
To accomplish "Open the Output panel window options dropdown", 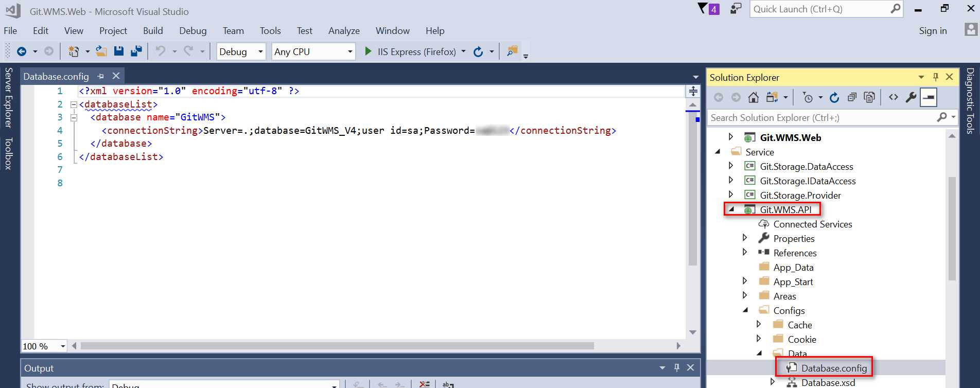I will point(662,367).
